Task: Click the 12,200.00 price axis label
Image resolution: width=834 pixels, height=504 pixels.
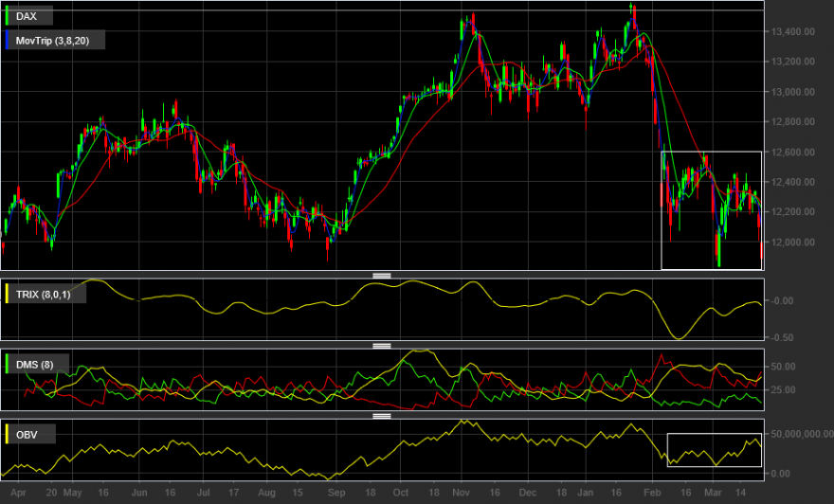Action: coord(792,211)
